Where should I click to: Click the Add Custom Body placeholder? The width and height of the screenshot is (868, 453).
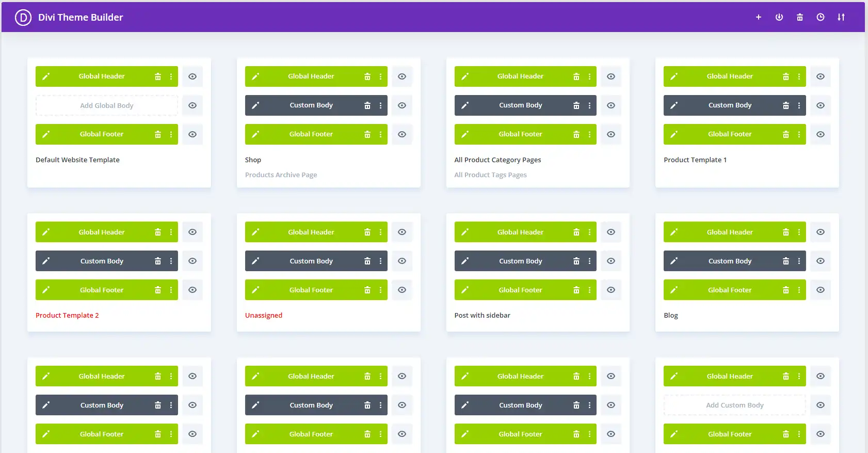[734, 405]
